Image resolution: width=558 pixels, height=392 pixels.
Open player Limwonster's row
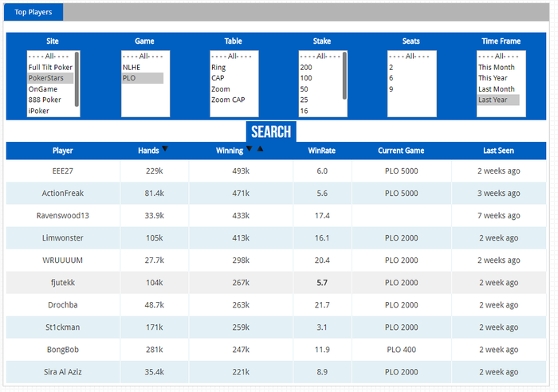[x=276, y=238]
